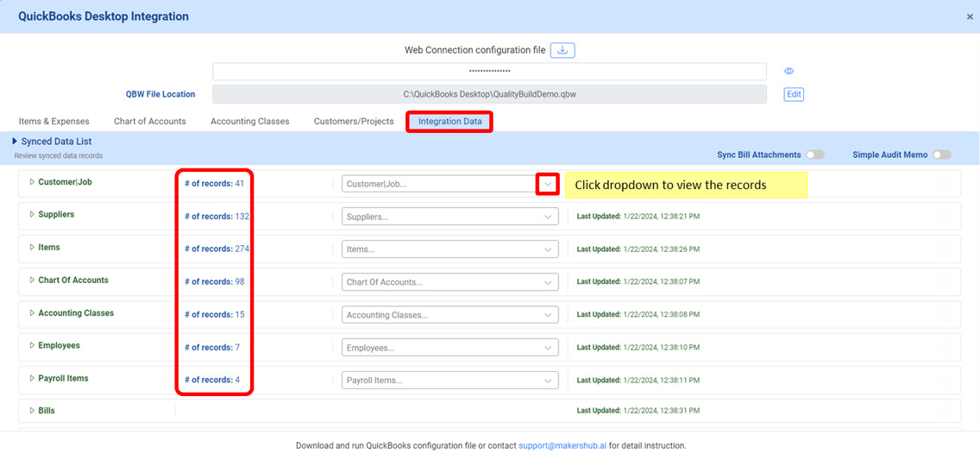Expand the Payroll Items row
Image resolution: width=980 pixels, height=460 pixels.
[x=33, y=378]
